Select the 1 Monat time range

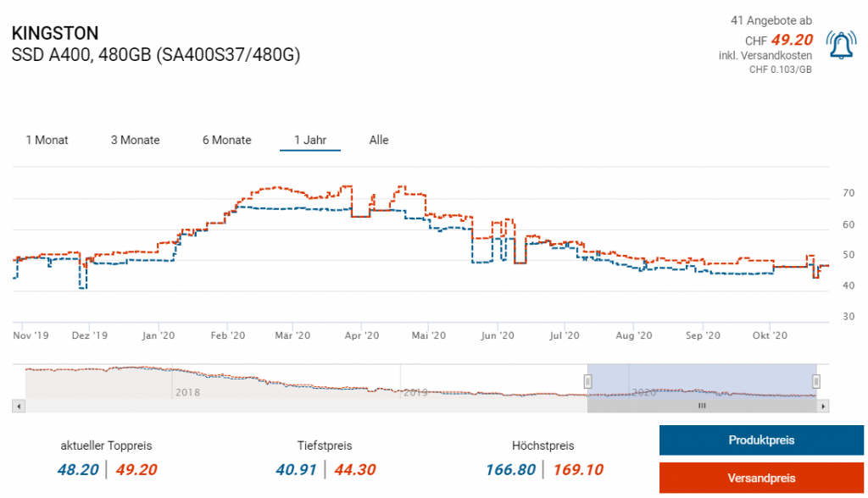point(47,140)
